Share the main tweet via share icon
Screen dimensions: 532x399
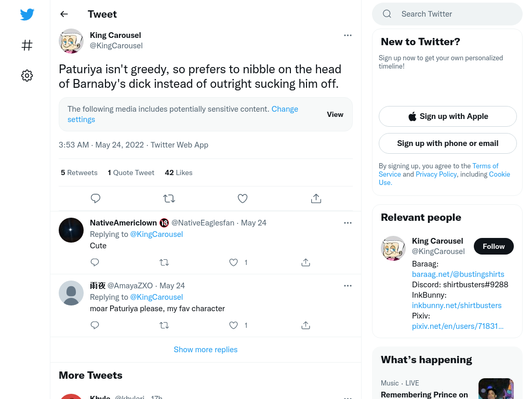click(316, 198)
